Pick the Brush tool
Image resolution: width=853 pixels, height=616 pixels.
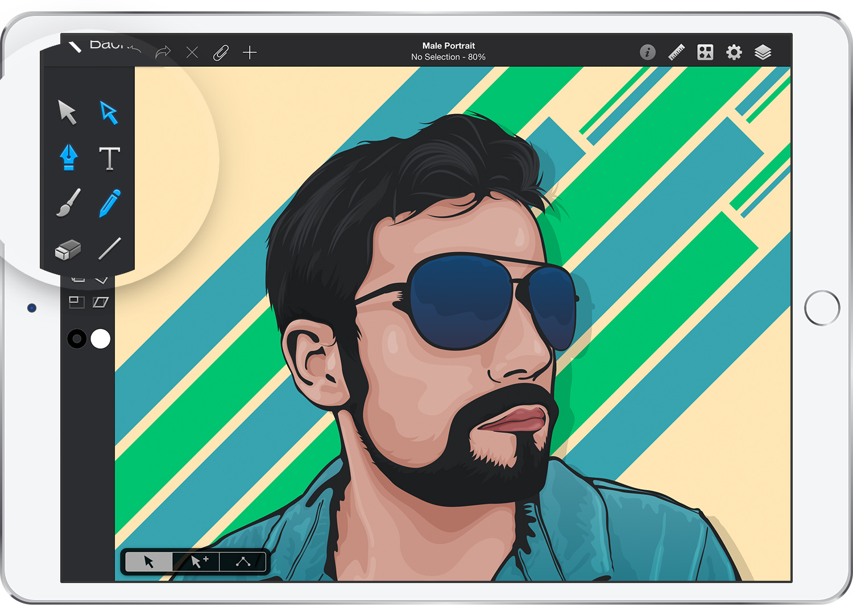tap(68, 203)
